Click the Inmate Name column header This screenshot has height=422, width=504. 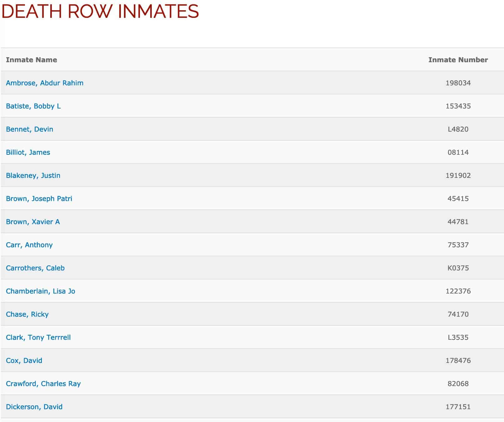point(32,60)
